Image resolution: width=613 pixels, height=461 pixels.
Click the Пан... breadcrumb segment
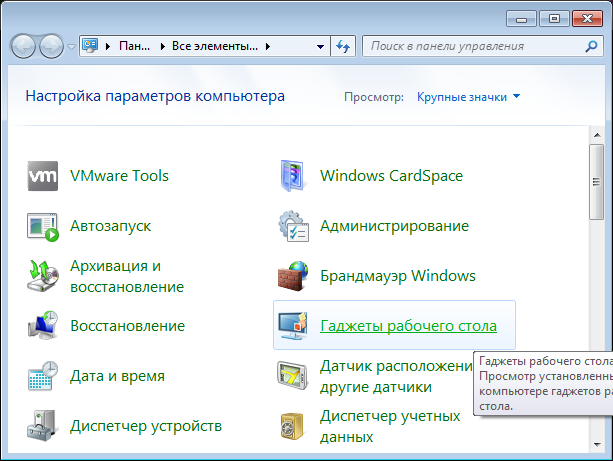(134, 46)
